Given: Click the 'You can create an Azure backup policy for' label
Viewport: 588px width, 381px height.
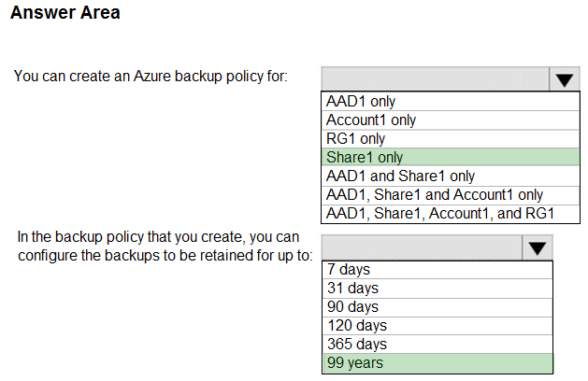Looking at the screenshot, I should pos(151,77).
